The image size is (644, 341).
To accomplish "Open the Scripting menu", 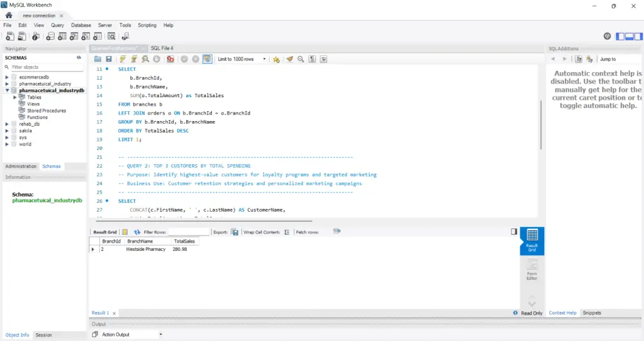I will (x=147, y=25).
